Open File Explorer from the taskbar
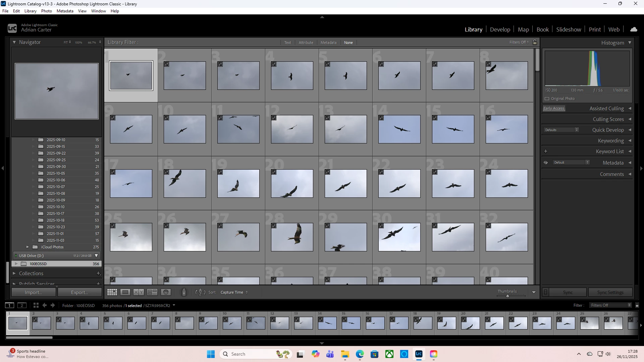This screenshot has width=644, height=362. coord(345,354)
